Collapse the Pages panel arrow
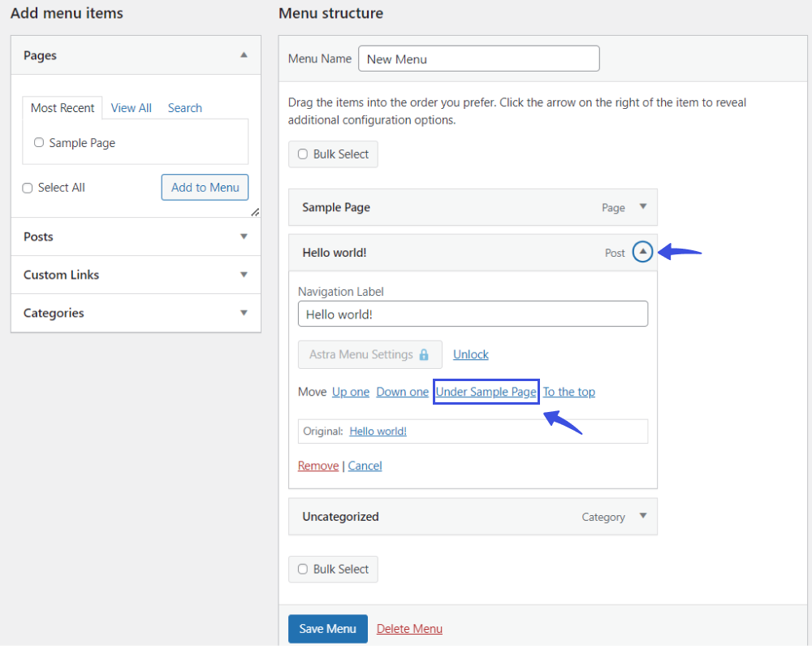The height and width of the screenshot is (646, 812). 244,55
